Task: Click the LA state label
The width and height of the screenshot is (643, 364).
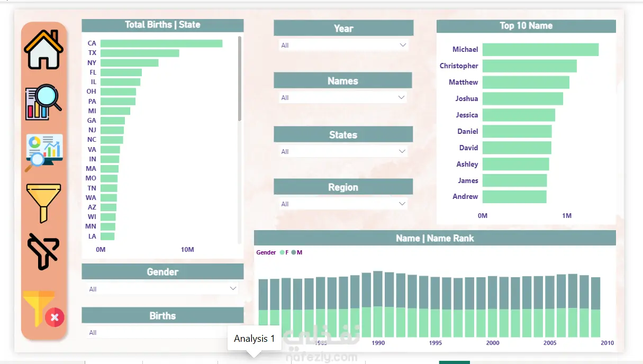Action: [x=93, y=236]
